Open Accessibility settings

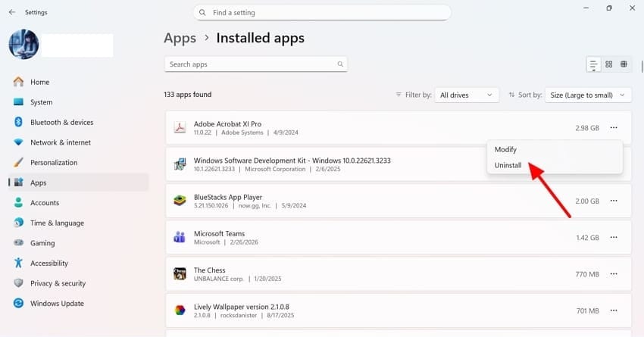pos(78,263)
